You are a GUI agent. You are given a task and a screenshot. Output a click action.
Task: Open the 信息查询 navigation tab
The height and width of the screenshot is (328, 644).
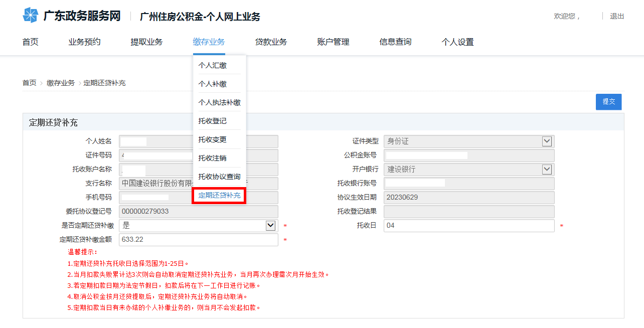click(395, 42)
